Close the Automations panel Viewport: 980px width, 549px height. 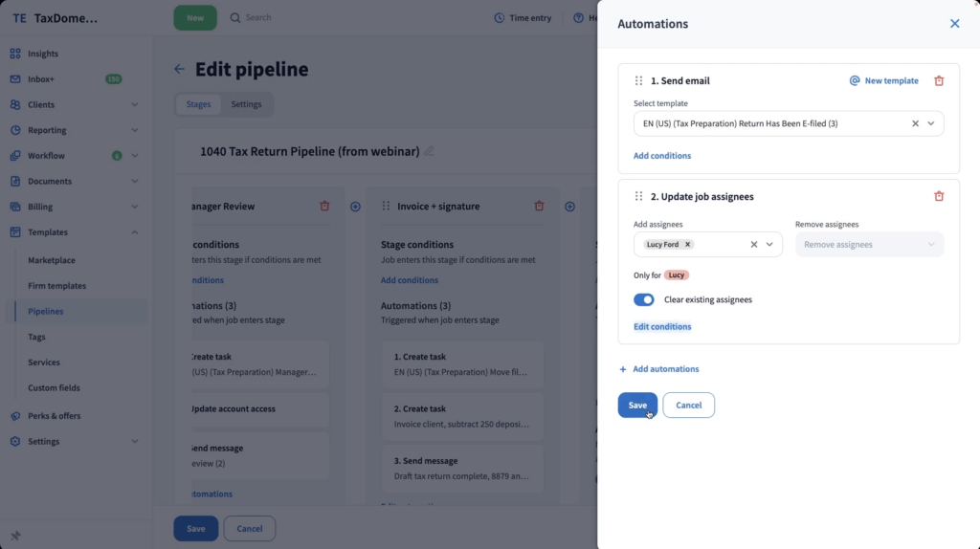(954, 24)
